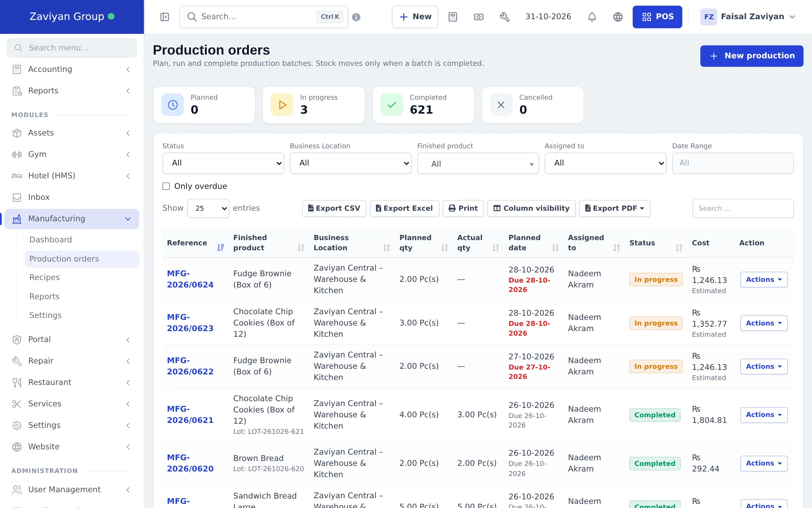The width and height of the screenshot is (812, 508).
Task: Sort by Planned date column
Action: [x=555, y=247]
